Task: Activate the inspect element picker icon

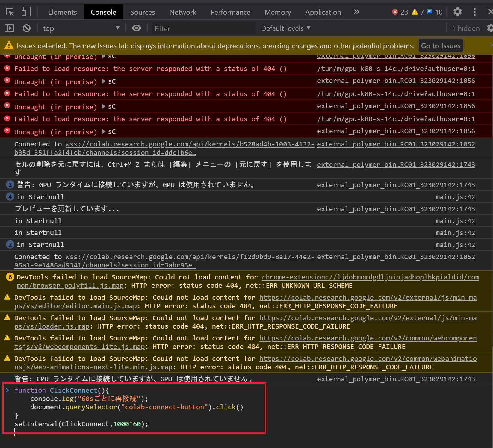Action: click(x=10, y=12)
